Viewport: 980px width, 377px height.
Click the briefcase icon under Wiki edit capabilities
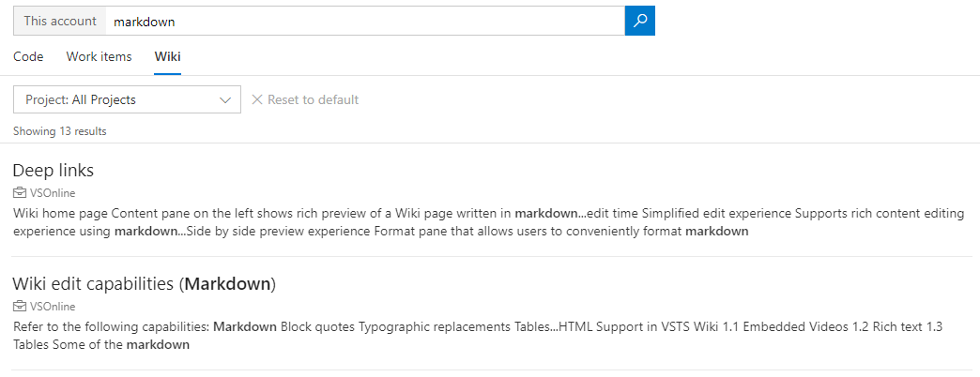[20, 307]
